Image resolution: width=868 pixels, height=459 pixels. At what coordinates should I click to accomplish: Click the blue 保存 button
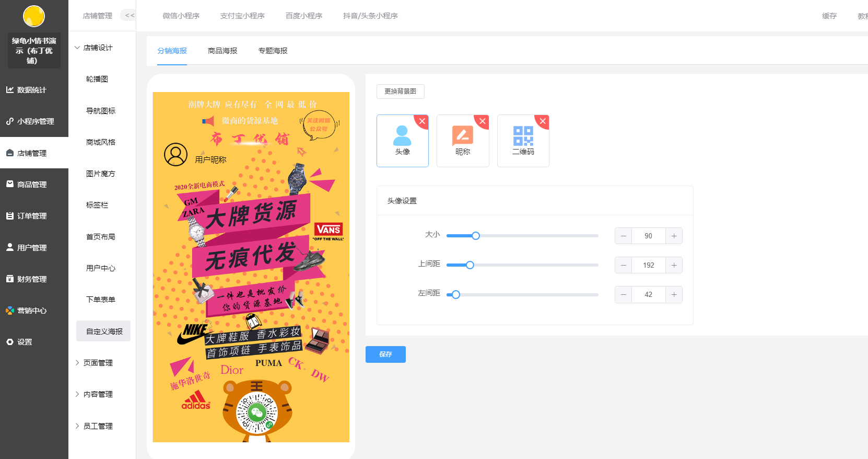385,354
